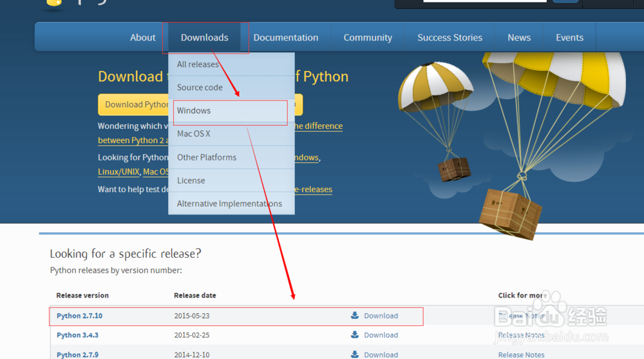Click the 'Release version' column header
644x359 pixels.
click(x=82, y=295)
